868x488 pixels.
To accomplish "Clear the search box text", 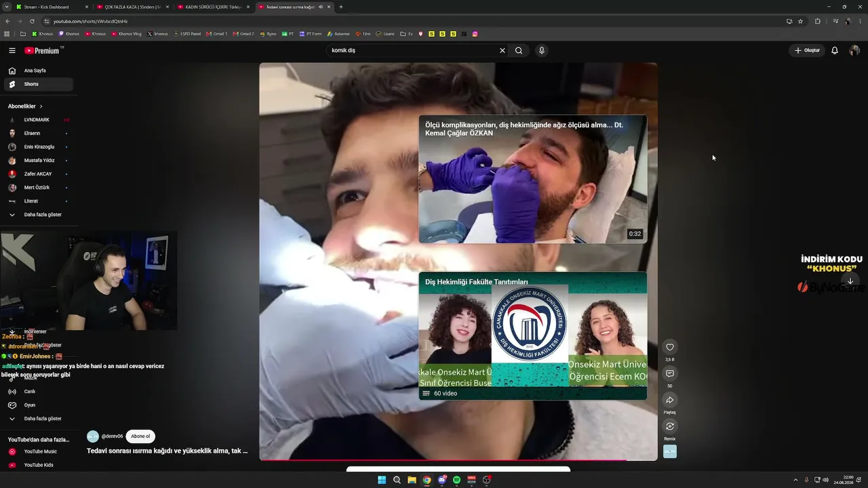I will pos(502,50).
